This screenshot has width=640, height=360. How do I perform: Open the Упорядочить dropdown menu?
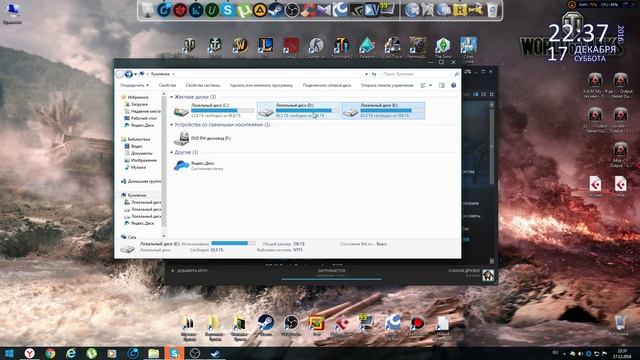[x=134, y=85]
